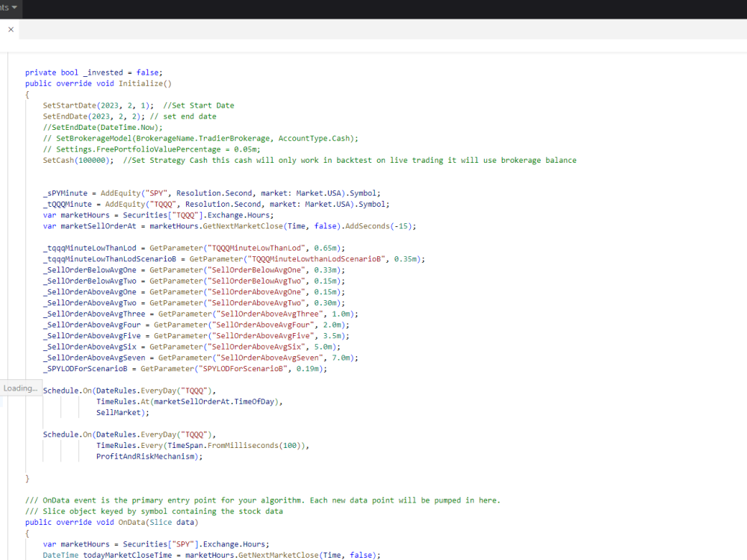The width and height of the screenshot is (747, 560).
Task: Click the _SellOrderAboveAvgThree 1.0m line
Action: point(200,314)
